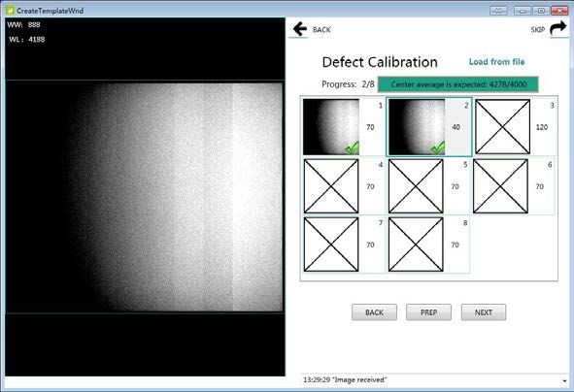
Task: Select empty calibration slot 3
Action: pos(502,127)
